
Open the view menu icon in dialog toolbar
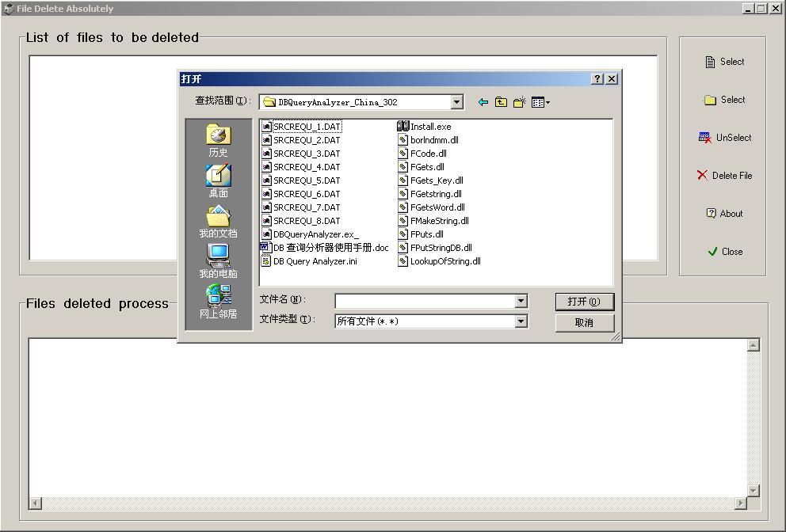click(x=540, y=102)
